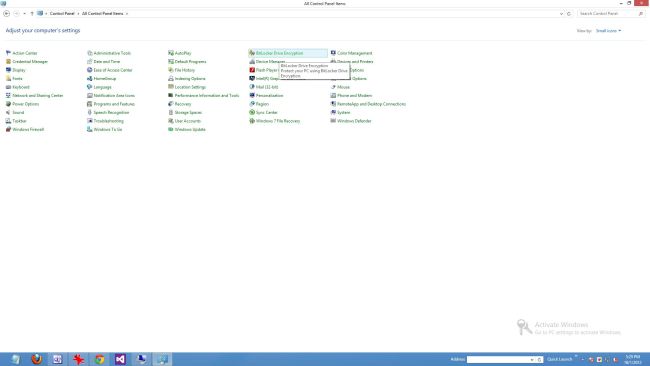The image size is (650, 366).
Task: Open the Display settings icon
Action: [x=8, y=70]
